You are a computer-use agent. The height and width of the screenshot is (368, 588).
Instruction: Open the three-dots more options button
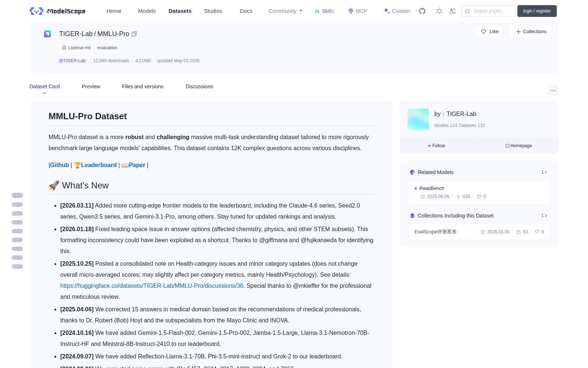553,90
